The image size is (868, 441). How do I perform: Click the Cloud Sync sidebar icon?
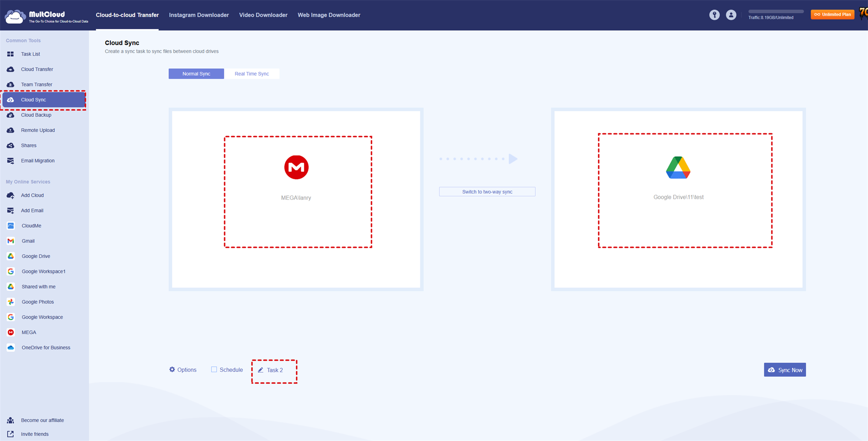10,100
